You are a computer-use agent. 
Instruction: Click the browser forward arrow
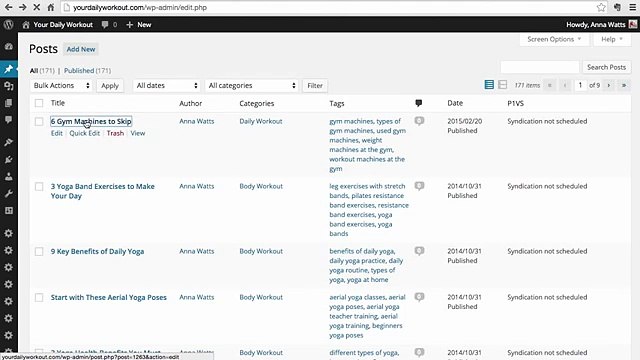22,7
